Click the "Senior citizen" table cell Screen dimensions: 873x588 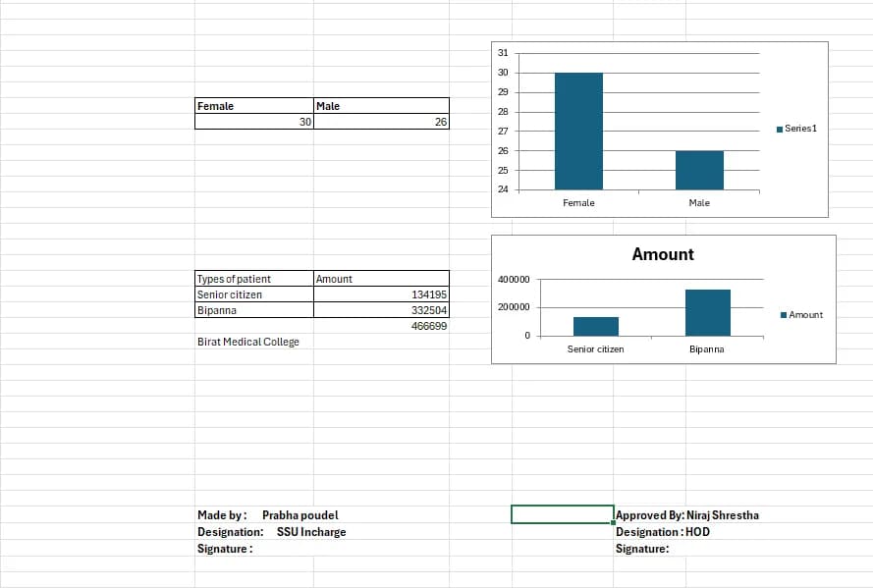[254, 294]
